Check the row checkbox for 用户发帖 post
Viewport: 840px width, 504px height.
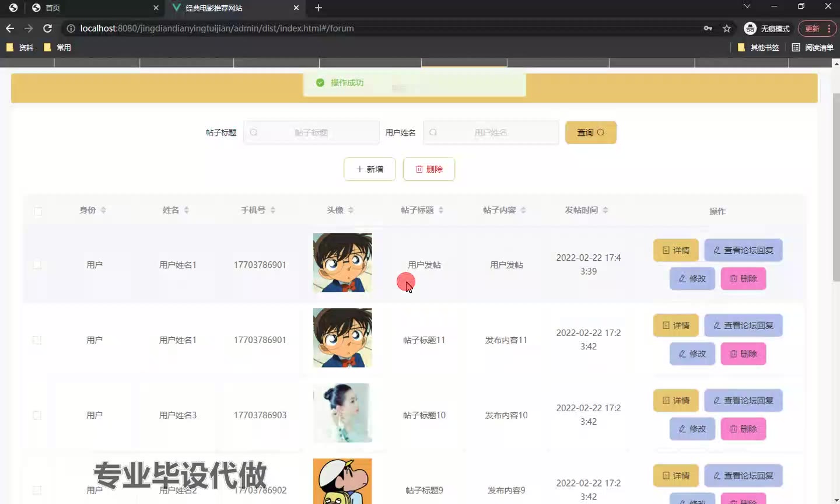pos(37,265)
